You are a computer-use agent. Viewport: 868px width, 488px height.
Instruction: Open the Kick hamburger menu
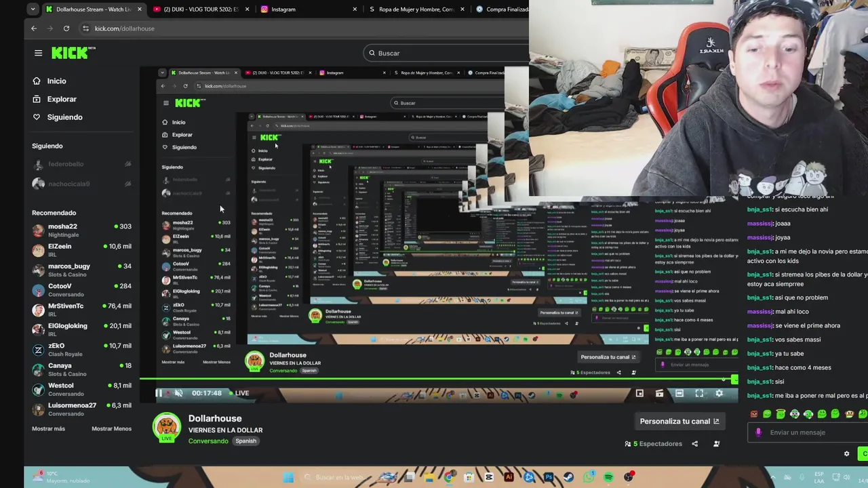point(38,53)
